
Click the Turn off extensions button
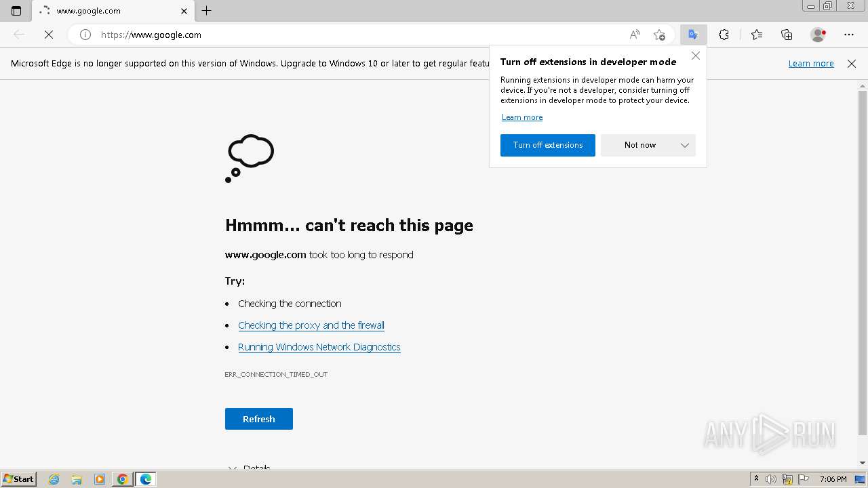548,145
